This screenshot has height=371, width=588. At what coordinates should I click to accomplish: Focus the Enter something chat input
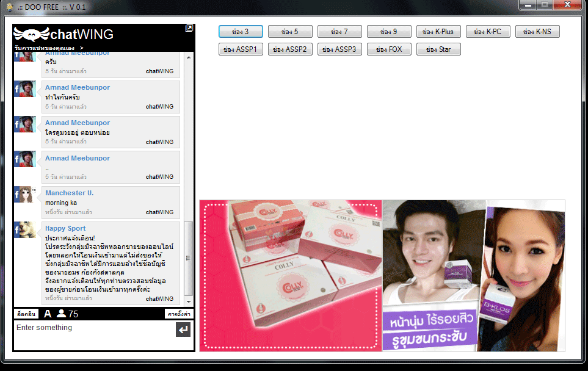(95, 334)
